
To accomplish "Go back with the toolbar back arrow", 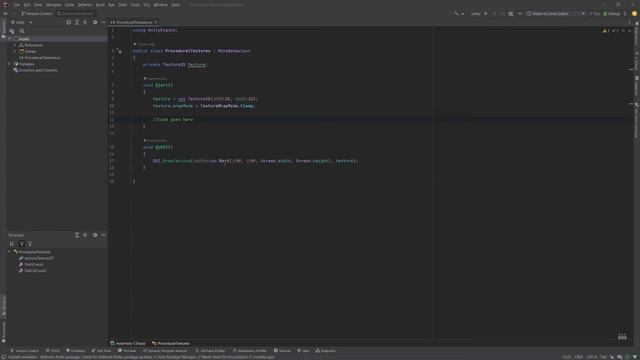I will coord(5,13).
